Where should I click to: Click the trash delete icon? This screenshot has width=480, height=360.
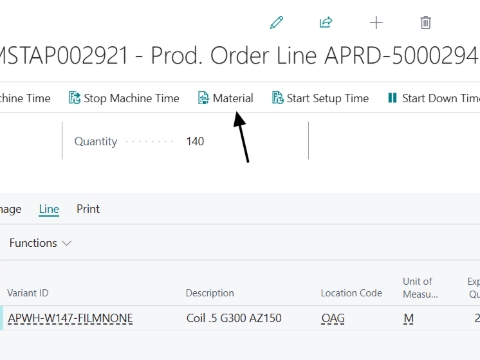click(425, 23)
